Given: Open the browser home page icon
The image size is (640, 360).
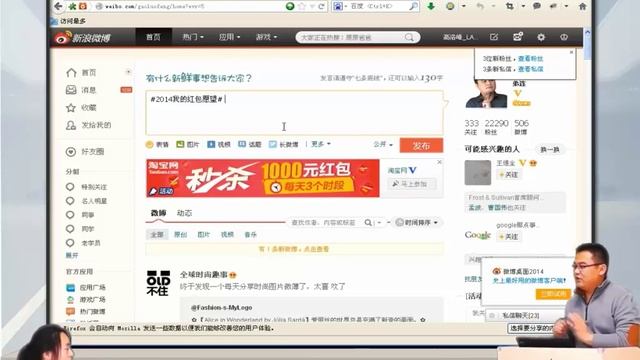Looking at the screenshot, I should [583, 6].
